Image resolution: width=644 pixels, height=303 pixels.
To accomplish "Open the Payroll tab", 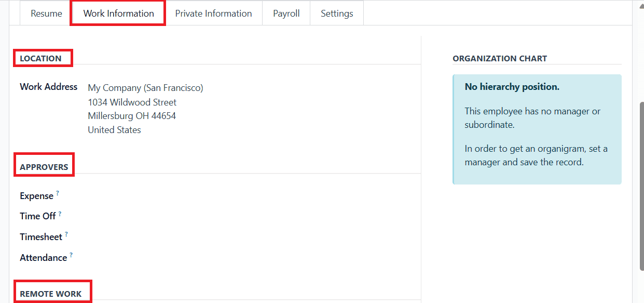I will coord(286,14).
